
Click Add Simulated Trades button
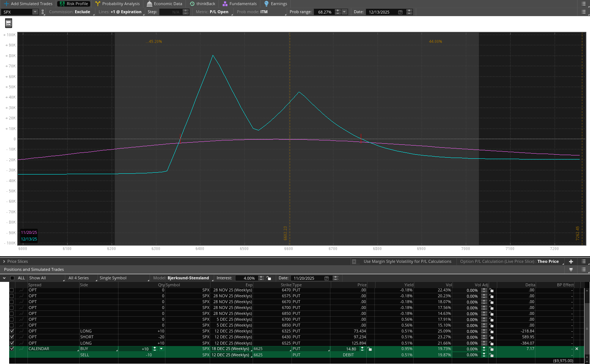tap(28, 4)
